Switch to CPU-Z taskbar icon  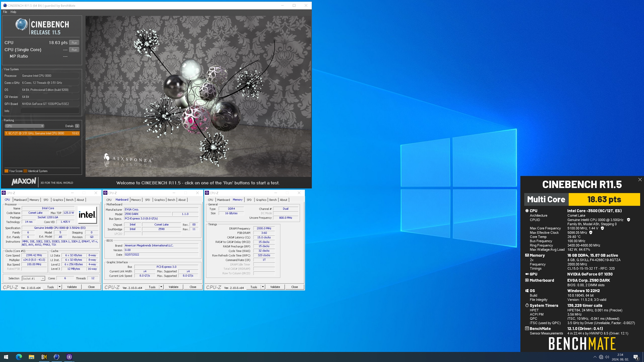pyautogui.click(x=69, y=357)
